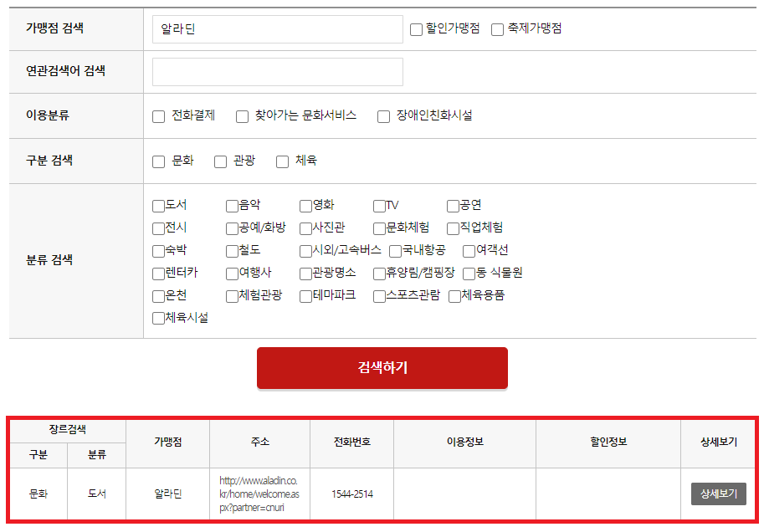
Task: Click inside the 연관검색어 검색 input field
Action: pyautogui.click(x=276, y=72)
